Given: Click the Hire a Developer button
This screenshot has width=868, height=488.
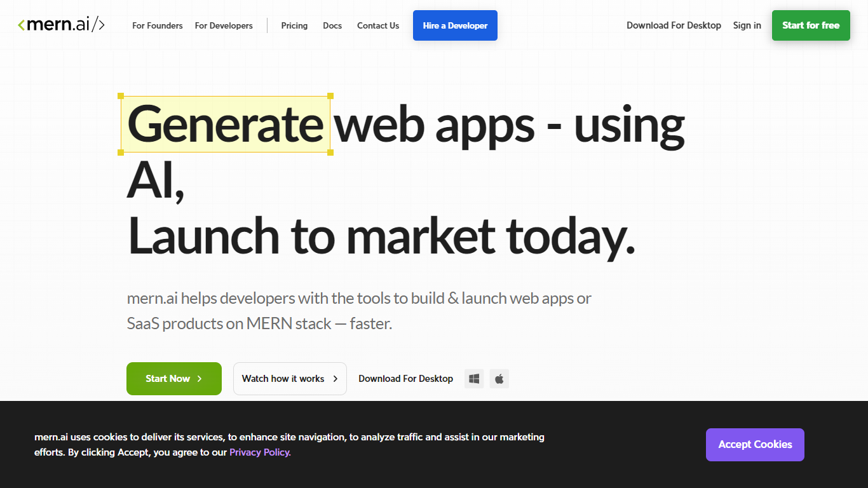Looking at the screenshot, I should point(455,25).
